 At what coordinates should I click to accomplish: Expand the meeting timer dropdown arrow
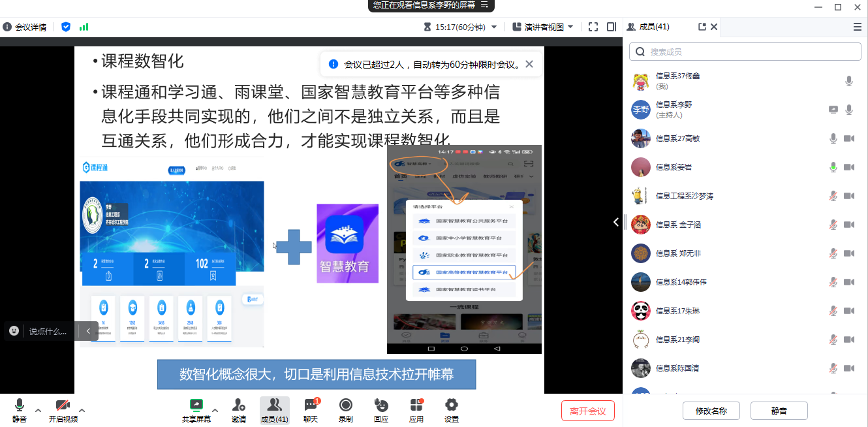494,27
